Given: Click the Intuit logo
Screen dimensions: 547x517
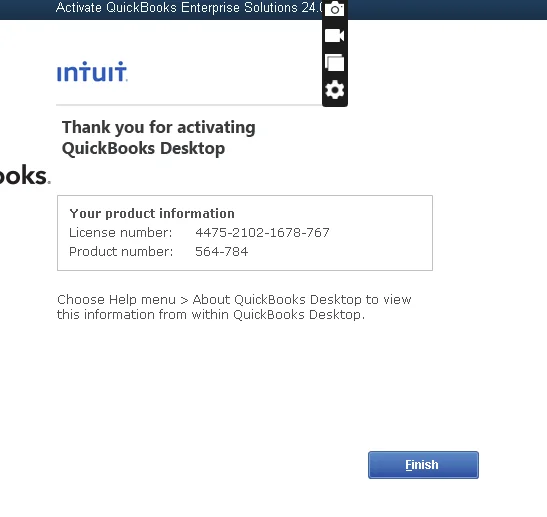Looking at the screenshot, I should click(x=92, y=72).
